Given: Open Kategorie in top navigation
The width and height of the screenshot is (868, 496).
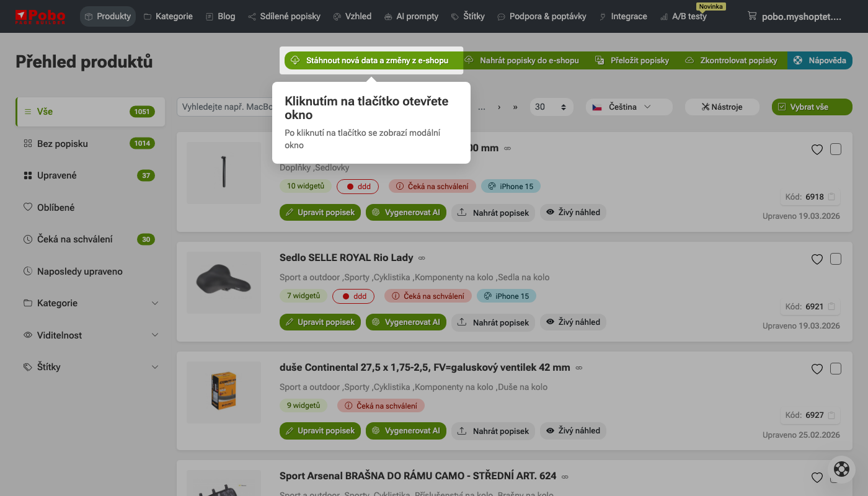Looking at the screenshot, I should click(168, 16).
